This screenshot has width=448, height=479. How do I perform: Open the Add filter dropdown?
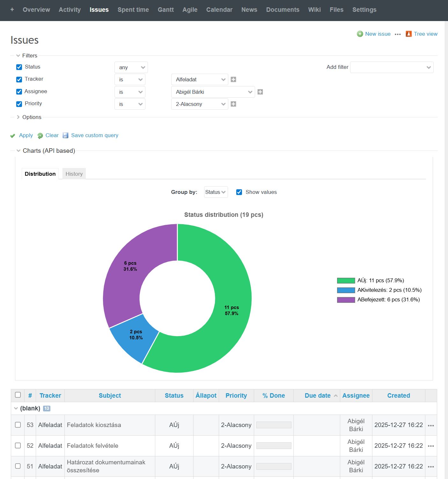pyautogui.click(x=392, y=67)
